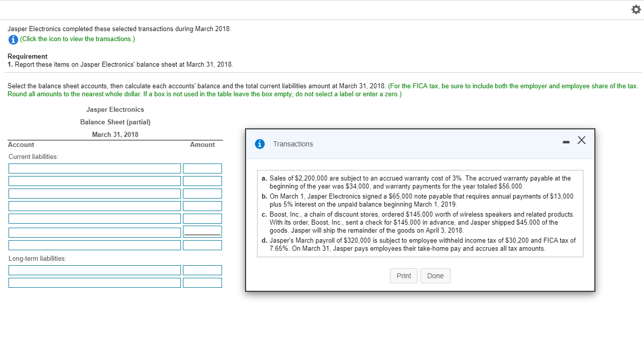
Task: Click fifth current liabilities amount box
Action: coord(202,219)
